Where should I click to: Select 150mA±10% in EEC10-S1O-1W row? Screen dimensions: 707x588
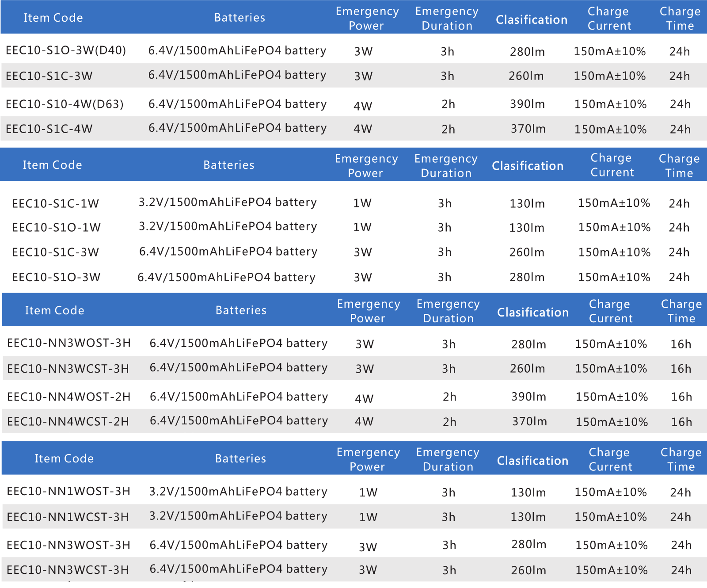[614, 228]
